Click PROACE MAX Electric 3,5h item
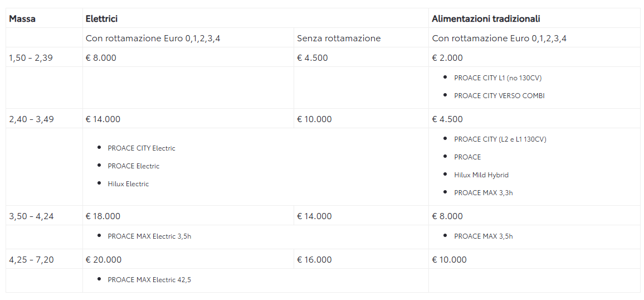The height and width of the screenshot is (300, 644). [149, 236]
